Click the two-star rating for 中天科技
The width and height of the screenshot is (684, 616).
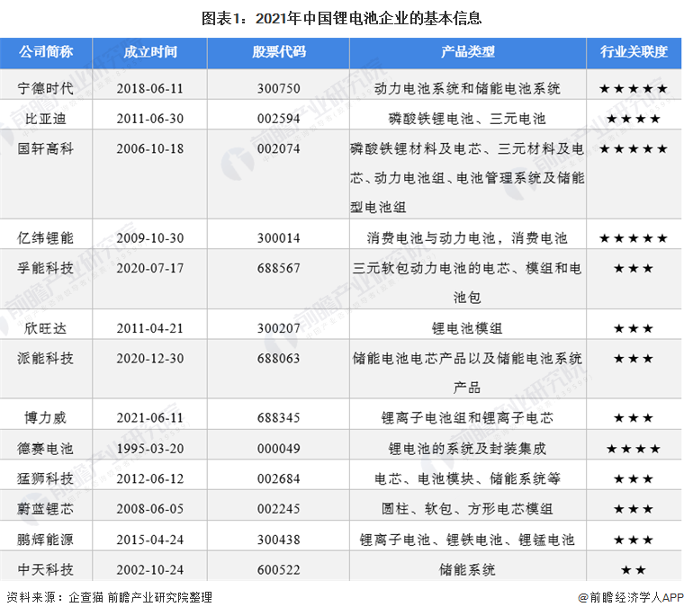pos(634,570)
